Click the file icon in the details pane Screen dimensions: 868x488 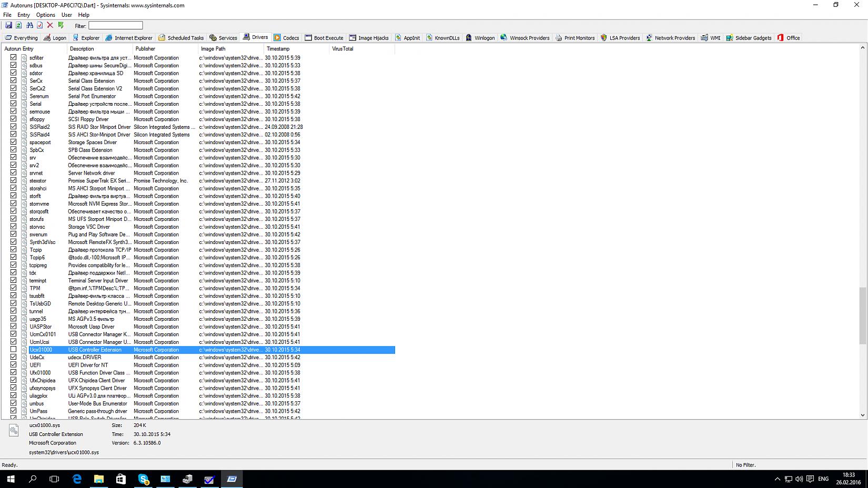click(x=14, y=430)
